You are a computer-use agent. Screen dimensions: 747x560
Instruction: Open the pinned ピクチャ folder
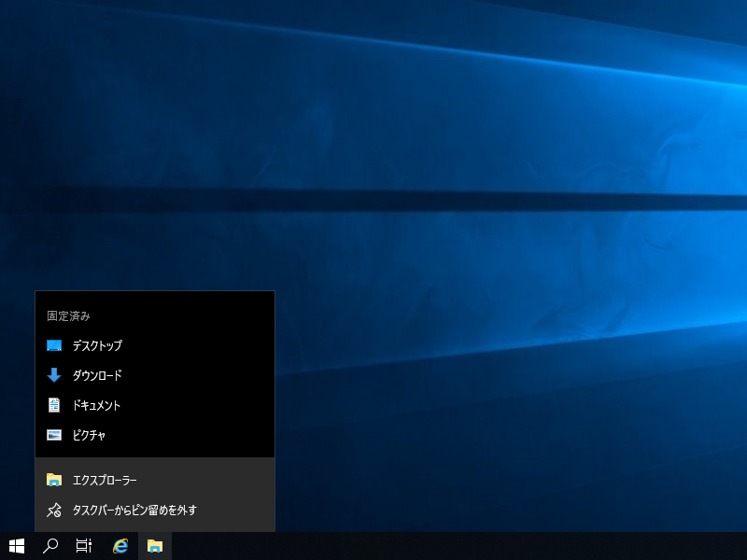[155, 435]
